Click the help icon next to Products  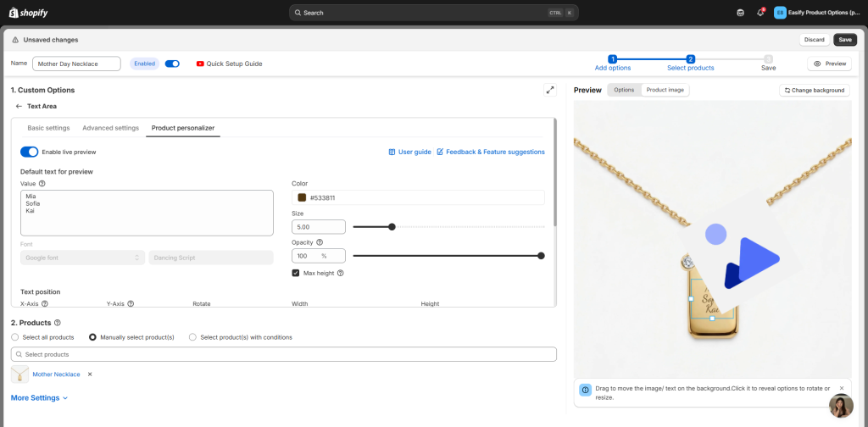58,323
